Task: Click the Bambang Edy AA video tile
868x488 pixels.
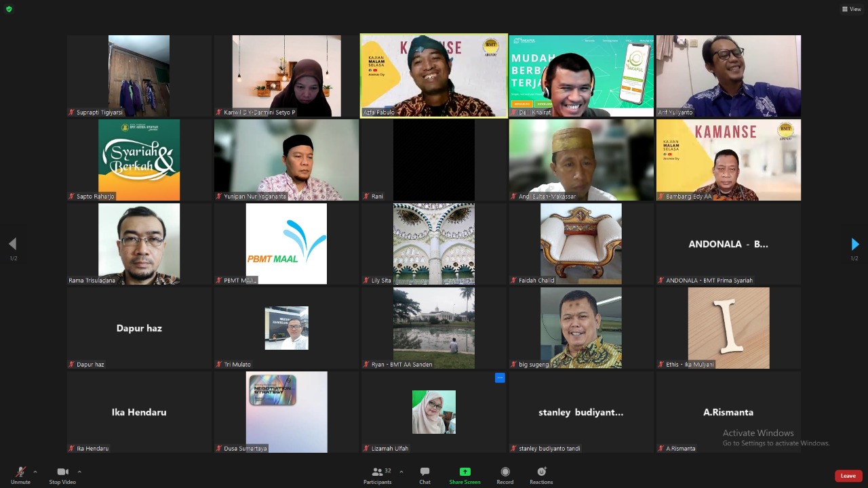Action: point(728,160)
